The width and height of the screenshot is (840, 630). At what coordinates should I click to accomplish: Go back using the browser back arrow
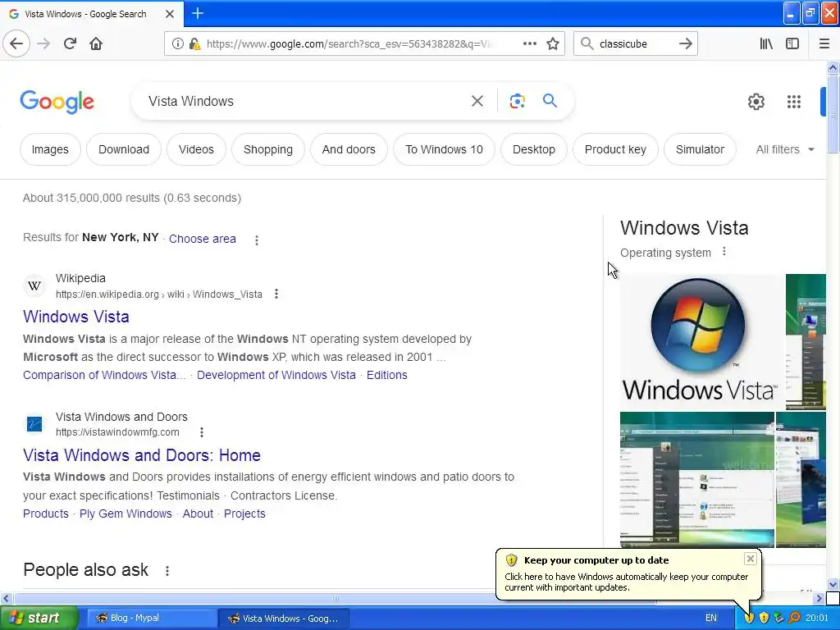(x=16, y=43)
